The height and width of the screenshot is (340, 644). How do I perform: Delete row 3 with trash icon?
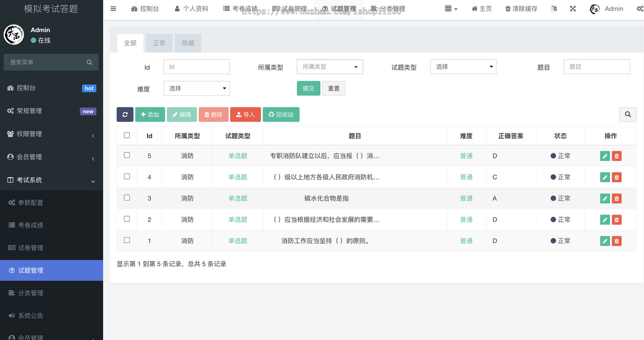click(617, 198)
